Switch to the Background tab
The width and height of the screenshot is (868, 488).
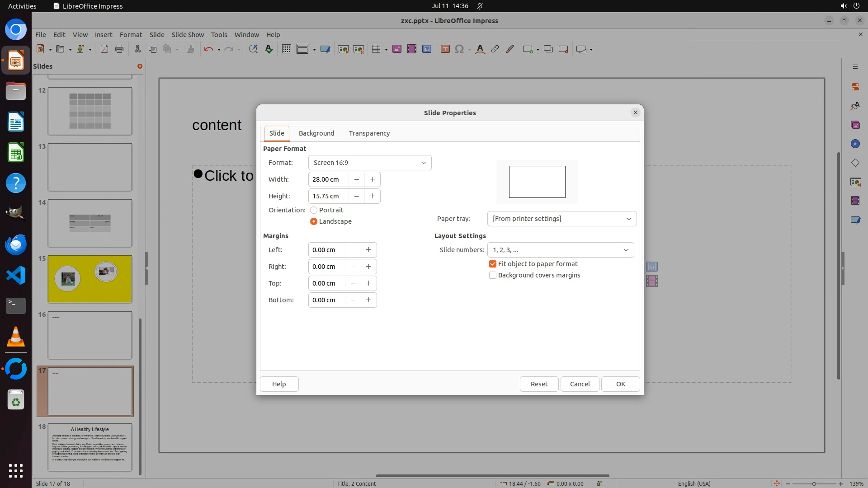tap(316, 133)
